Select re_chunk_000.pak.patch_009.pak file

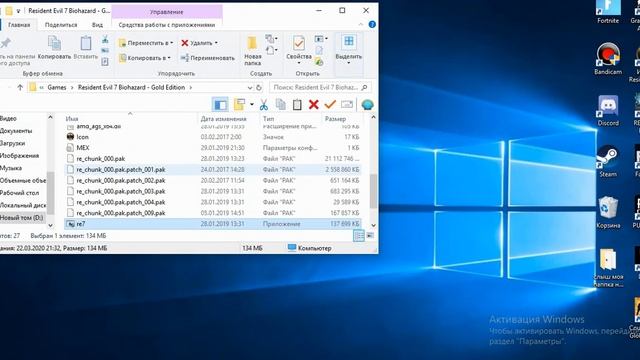[x=213, y=213]
